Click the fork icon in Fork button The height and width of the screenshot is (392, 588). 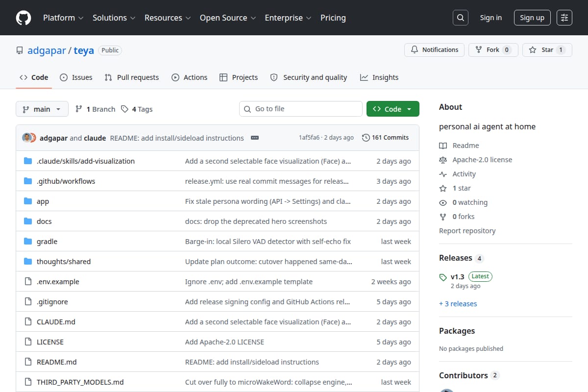(479, 50)
